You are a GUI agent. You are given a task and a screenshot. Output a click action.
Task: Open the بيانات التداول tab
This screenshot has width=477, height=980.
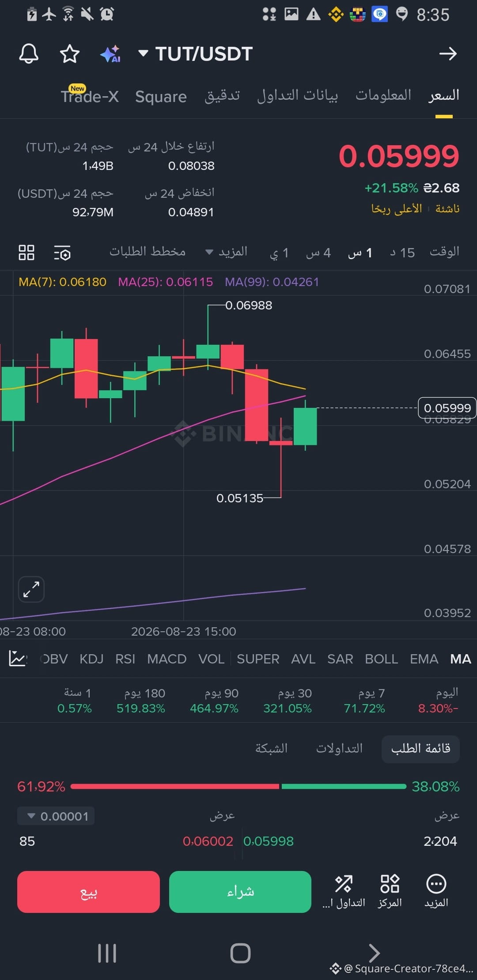[x=298, y=95]
